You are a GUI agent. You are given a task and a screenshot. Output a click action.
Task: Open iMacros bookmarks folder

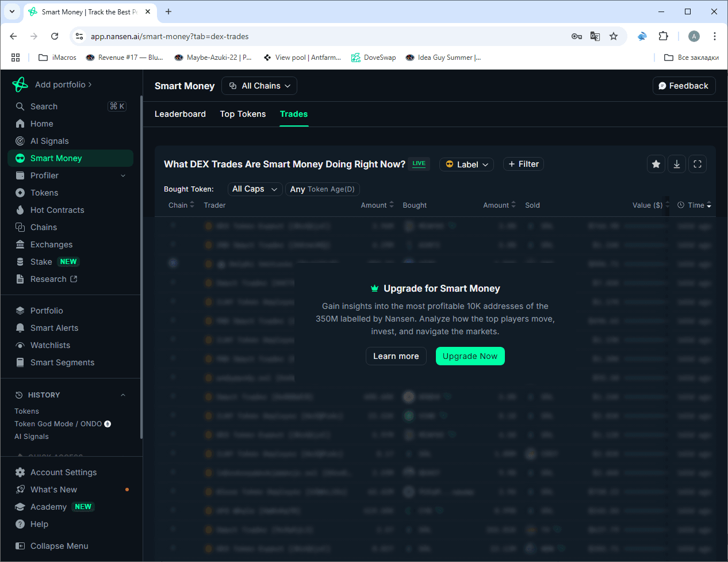pyautogui.click(x=57, y=58)
